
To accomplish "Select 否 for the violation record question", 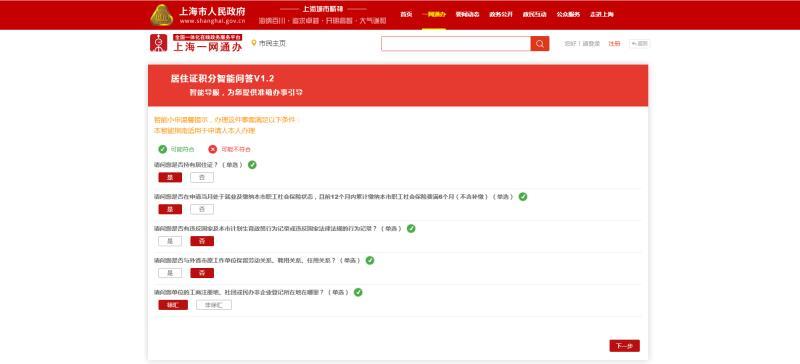I will [x=202, y=241].
